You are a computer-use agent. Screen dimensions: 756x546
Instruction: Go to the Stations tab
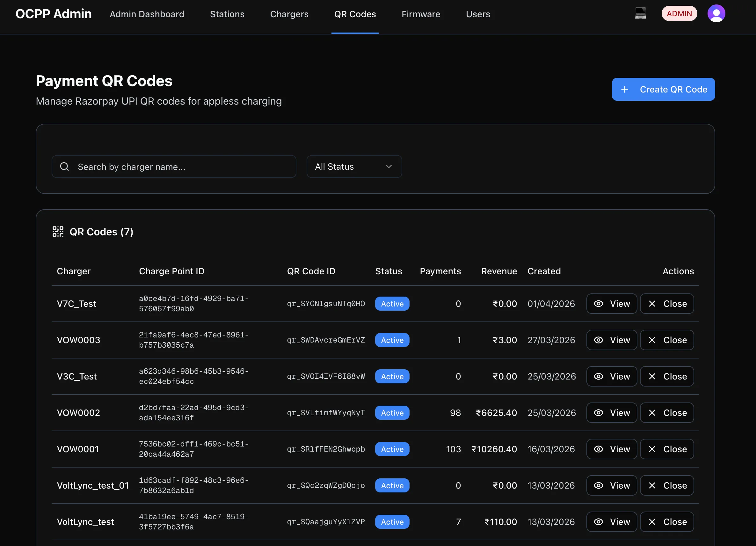[227, 14]
